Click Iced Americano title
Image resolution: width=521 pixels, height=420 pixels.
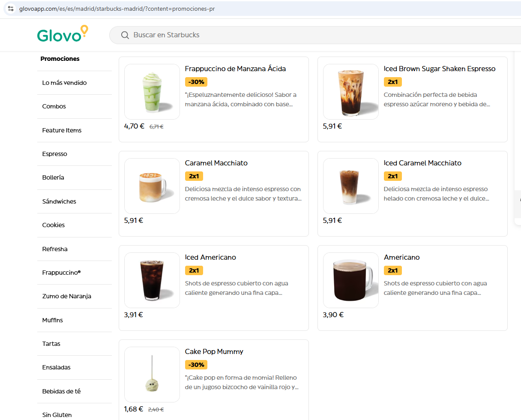(210, 257)
